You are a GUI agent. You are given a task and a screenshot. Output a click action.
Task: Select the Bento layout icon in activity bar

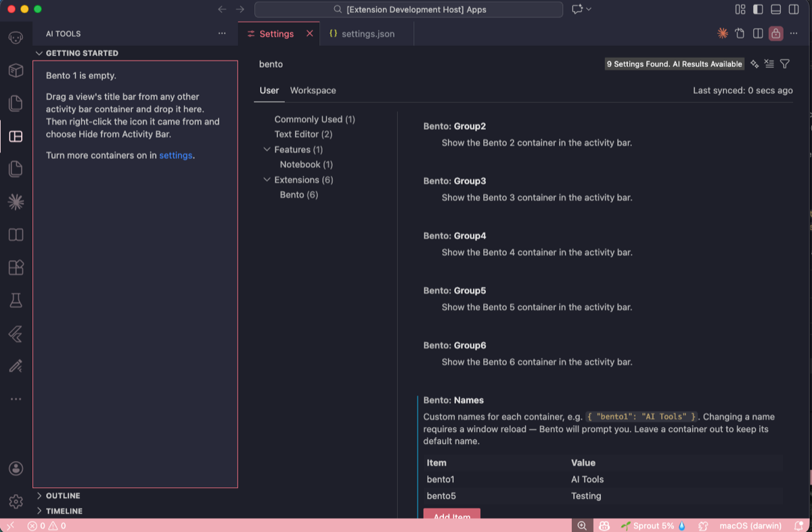coord(16,137)
